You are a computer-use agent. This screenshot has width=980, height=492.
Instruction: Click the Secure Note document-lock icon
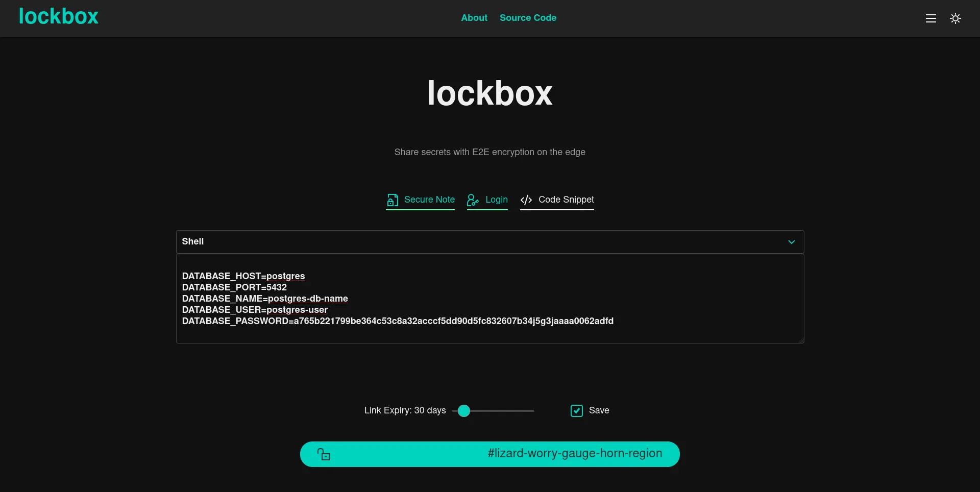[392, 200]
